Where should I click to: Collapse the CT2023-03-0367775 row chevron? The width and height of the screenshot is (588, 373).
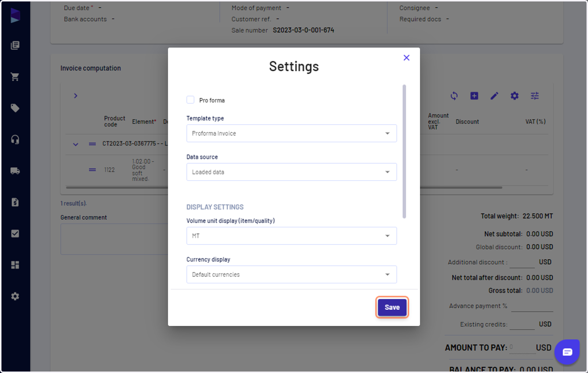(x=75, y=144)
